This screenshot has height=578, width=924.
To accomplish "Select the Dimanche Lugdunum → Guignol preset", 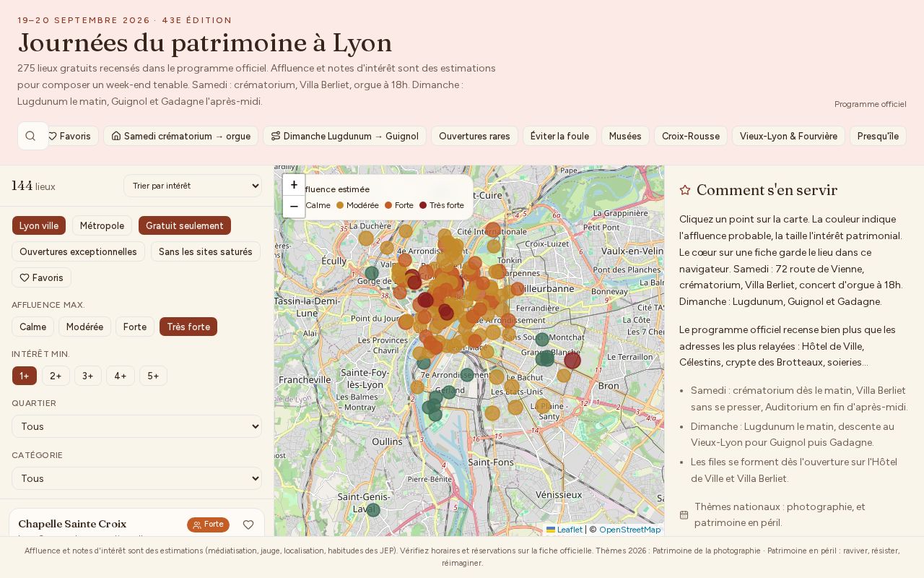I will click(344, 136).
